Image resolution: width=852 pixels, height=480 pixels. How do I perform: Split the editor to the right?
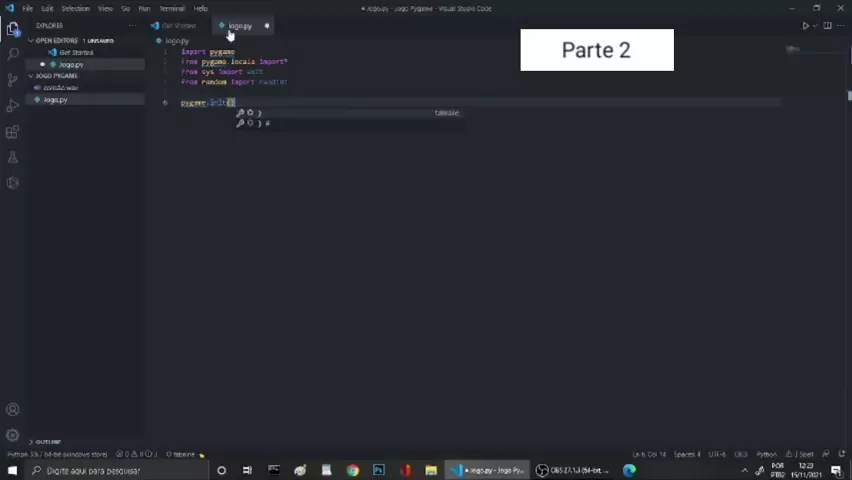(x=827, y=26)
